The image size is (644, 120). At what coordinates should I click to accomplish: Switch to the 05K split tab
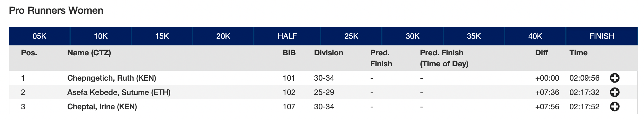pos(39,36)
